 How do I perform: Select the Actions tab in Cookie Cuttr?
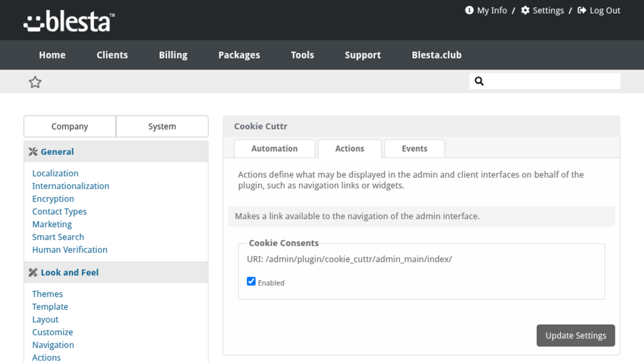[350, 148]
